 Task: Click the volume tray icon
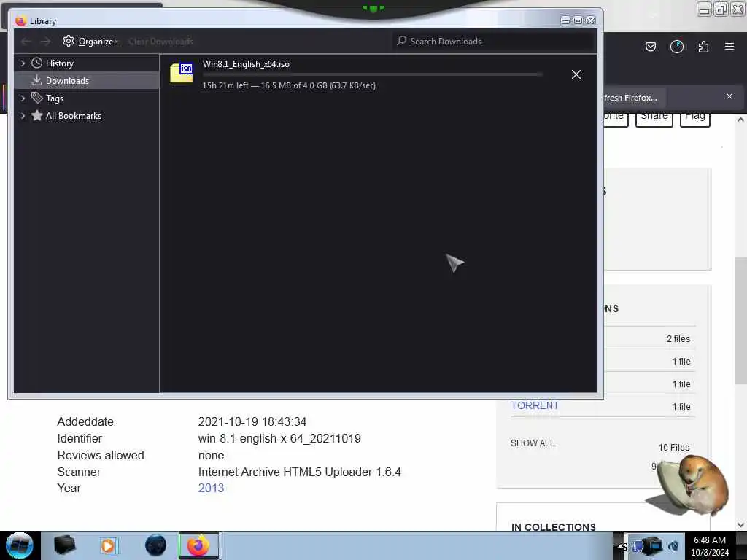(x=673, y=546)
